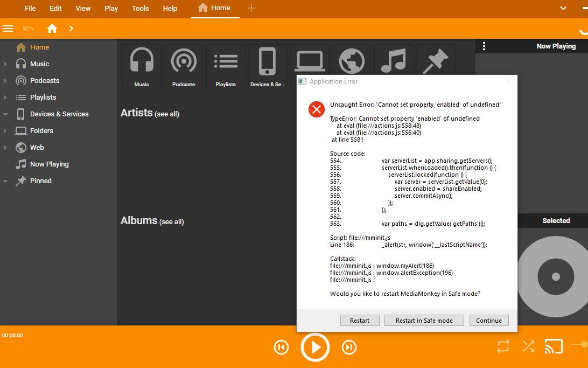Open the Devices & Services phone tile
The image size is (588, 368).
click(267, 67)
